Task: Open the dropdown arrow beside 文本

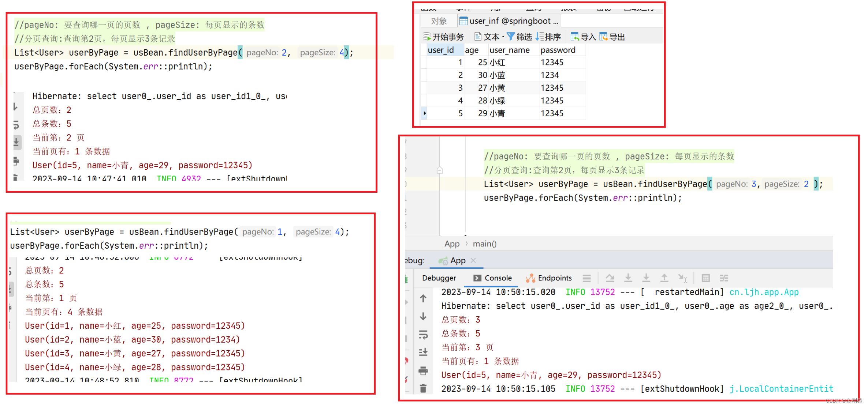Action: click(x=503, y=37)
